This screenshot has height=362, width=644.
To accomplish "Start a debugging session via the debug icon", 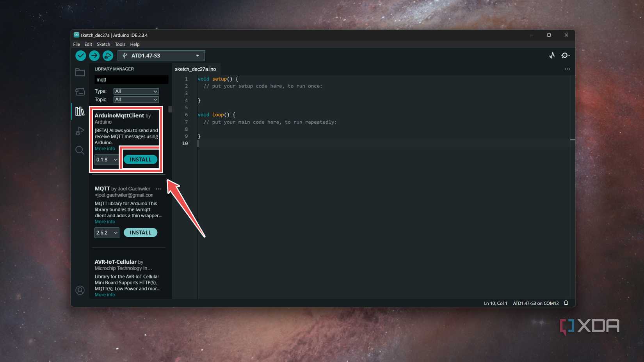I will click(108, 55).
